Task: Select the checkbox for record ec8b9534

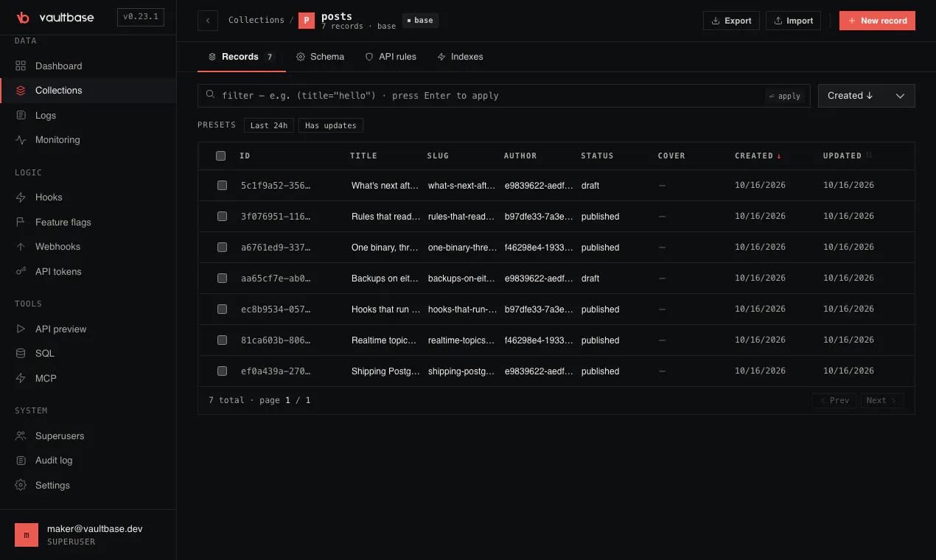Action: pyautogui.click(x=222, y=309)
